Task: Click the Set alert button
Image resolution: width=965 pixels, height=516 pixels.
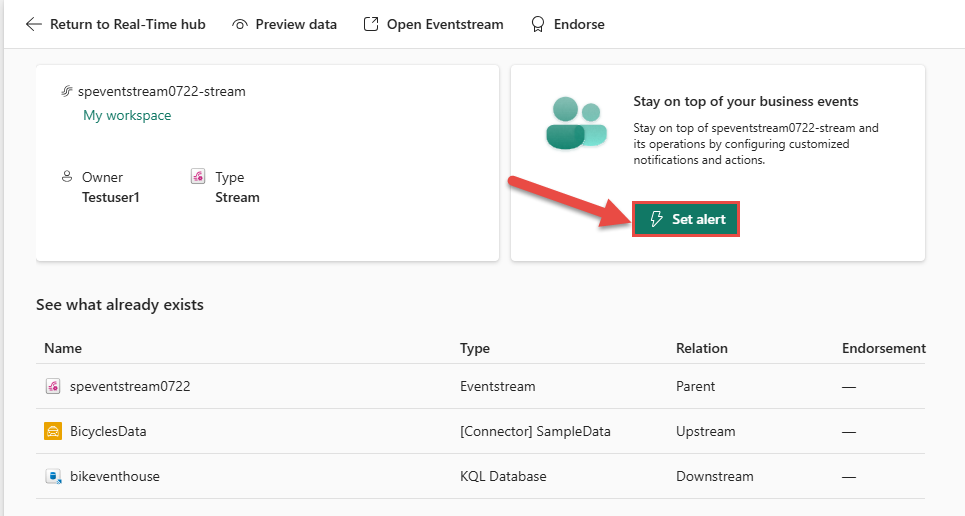Action: click(686, 219)
